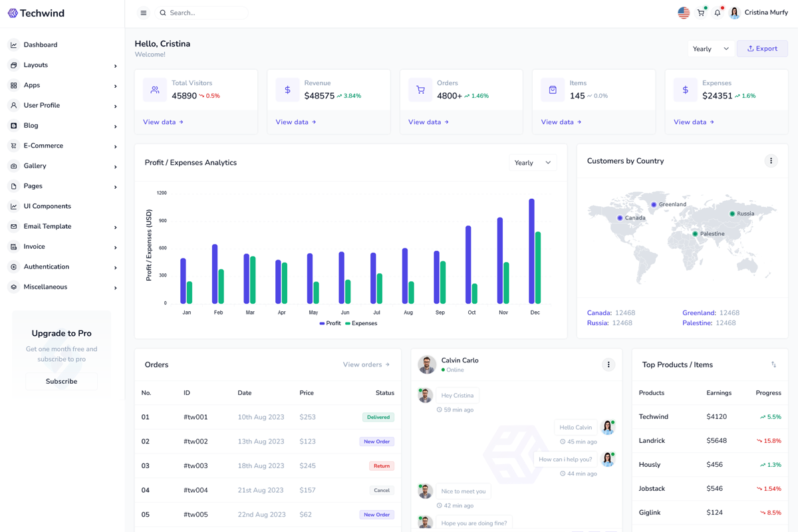The width and height of the screenshot is (798, 532).
Task: Click the sort arrows in Top Products
Action: (x=773, y=364)
